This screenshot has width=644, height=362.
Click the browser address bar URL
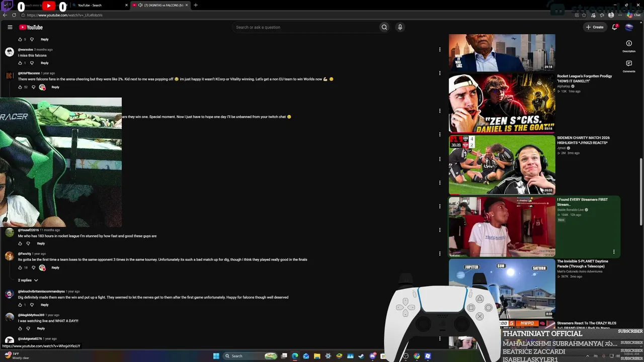[x=65, y=15]
